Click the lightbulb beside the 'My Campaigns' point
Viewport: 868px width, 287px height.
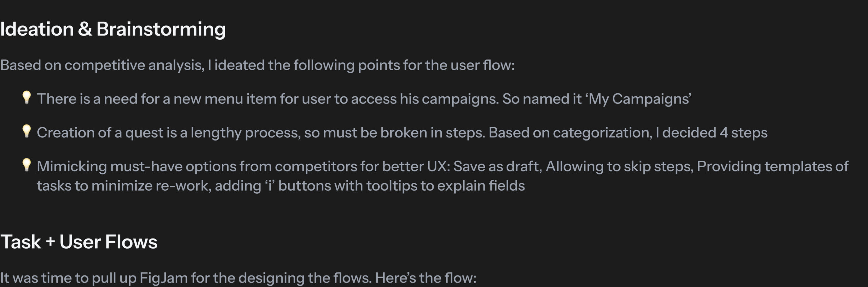tap(26, 98)
